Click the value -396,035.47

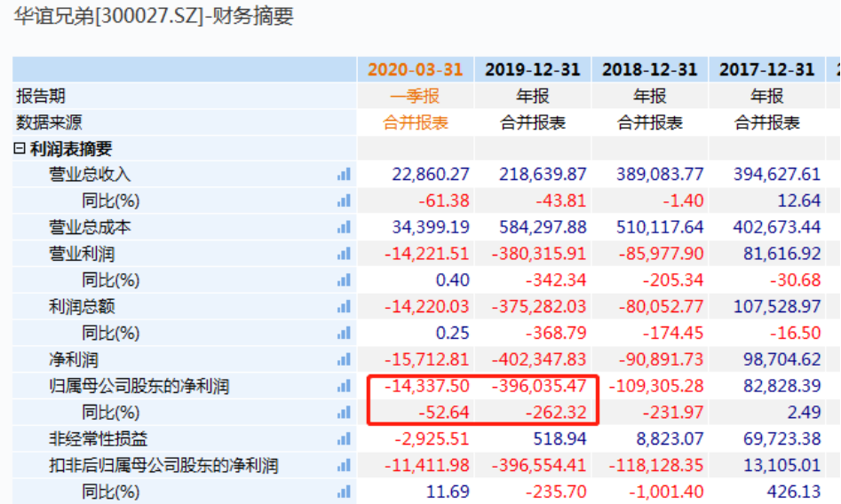point(538,386)
